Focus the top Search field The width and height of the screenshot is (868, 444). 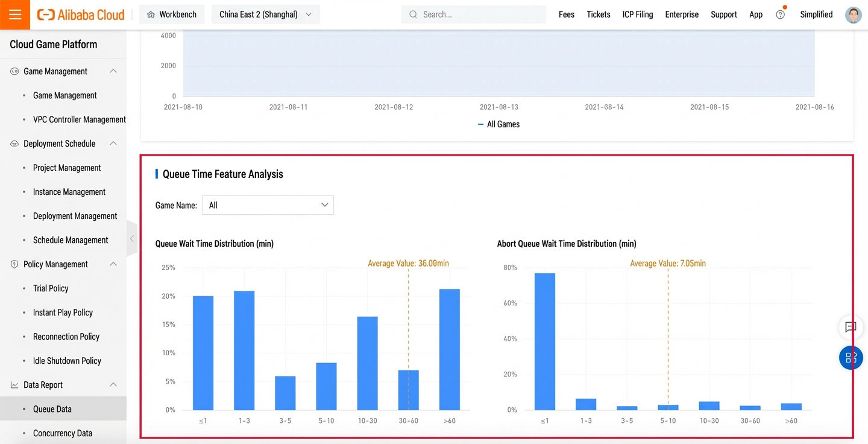coord(474,14)
